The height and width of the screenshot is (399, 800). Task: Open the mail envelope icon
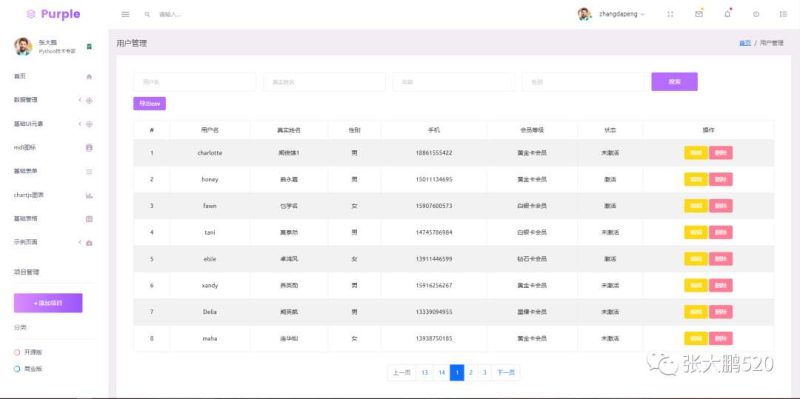(x=699, y=14)
